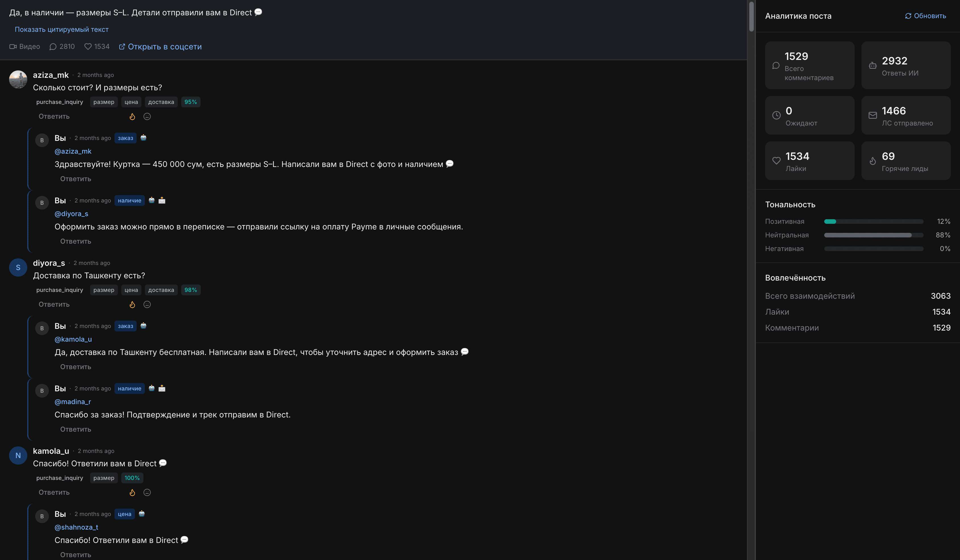Click the comments vertical scrollbar thumb
The image size is (960, 560).
point(751,16)
